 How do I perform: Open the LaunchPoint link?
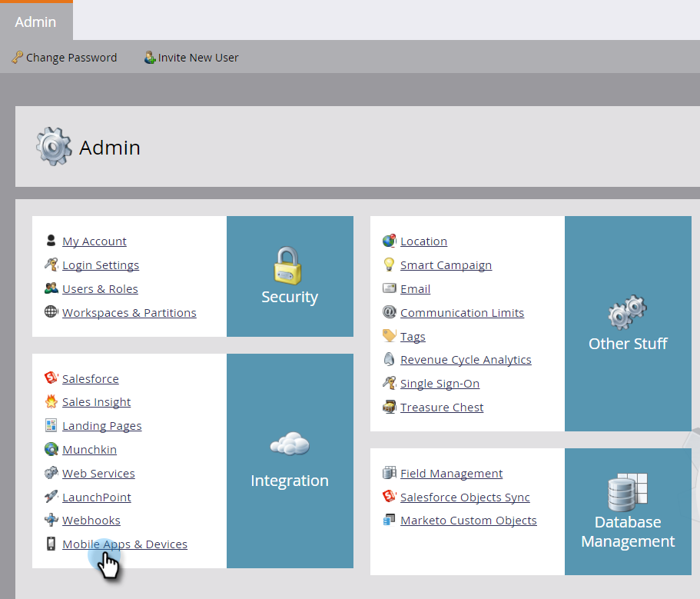pyautogui.click(x=96, y=498)
